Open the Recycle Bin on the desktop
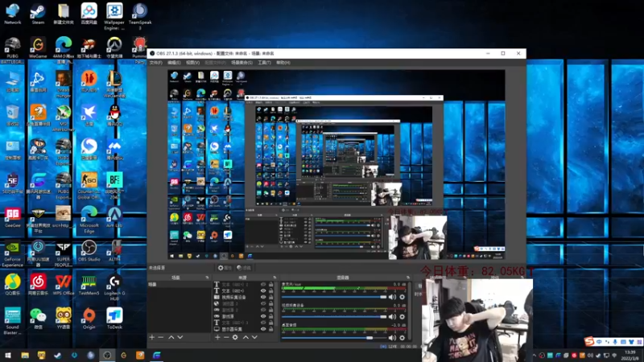The image size is (644, 362). [12, 115]
